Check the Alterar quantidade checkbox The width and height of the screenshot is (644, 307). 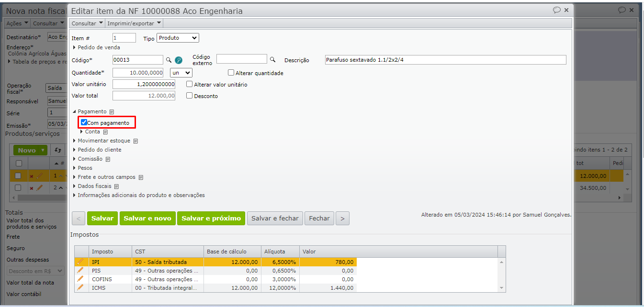(x=231, y=73)
